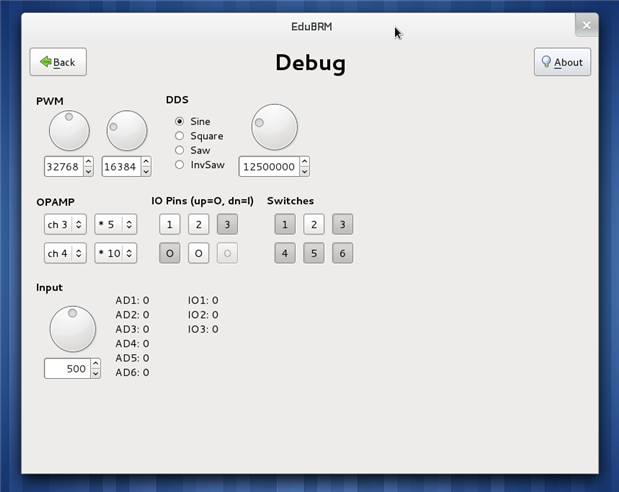Toggle IO pin 3 button
This screenshot has width=619, height=492.
[x=227, y=224]
